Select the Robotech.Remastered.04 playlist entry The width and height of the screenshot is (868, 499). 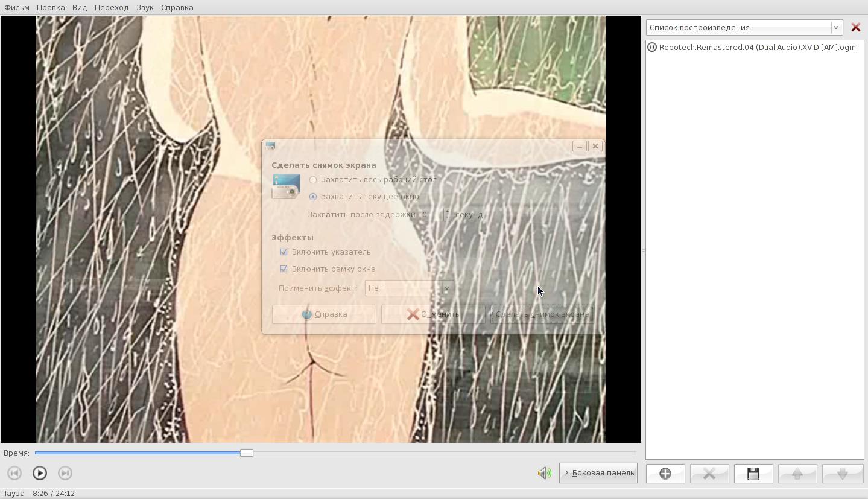pyautogui.click(x=755, y=47)
